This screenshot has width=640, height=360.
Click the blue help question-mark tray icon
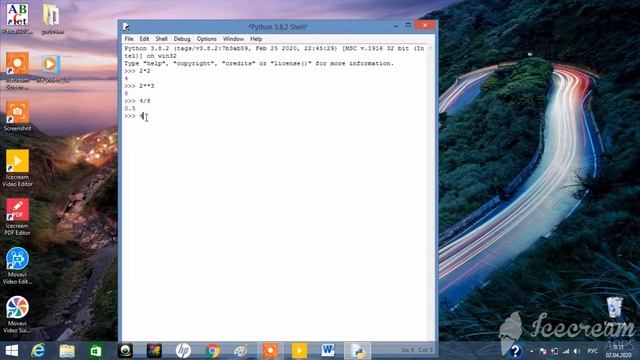pyautogui.click(x=516, y=351)
